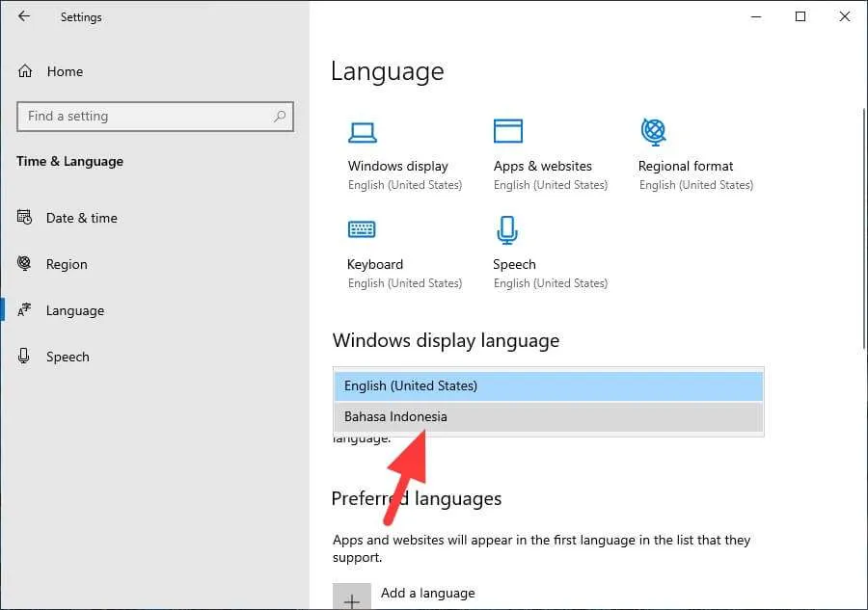Click the Apps & websites label

[x=542, y=166]
